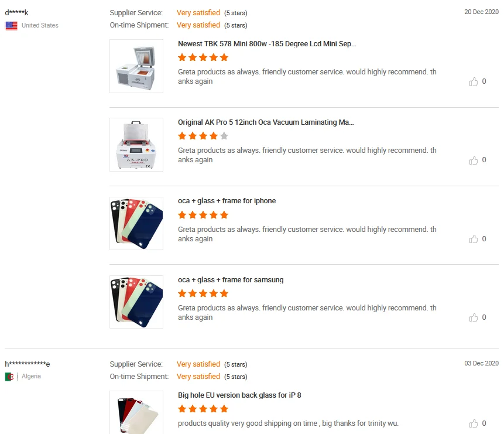Open Original AK Pro 5 product title
This screenshot has height=434, width=504.
tap(266, 122)
